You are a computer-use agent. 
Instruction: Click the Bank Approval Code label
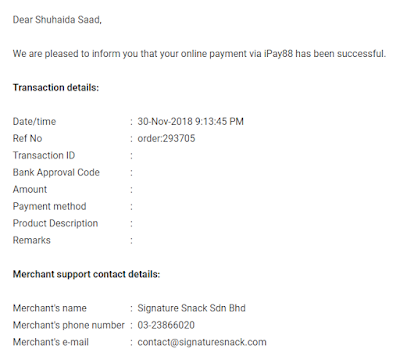[x=56, y=172]
